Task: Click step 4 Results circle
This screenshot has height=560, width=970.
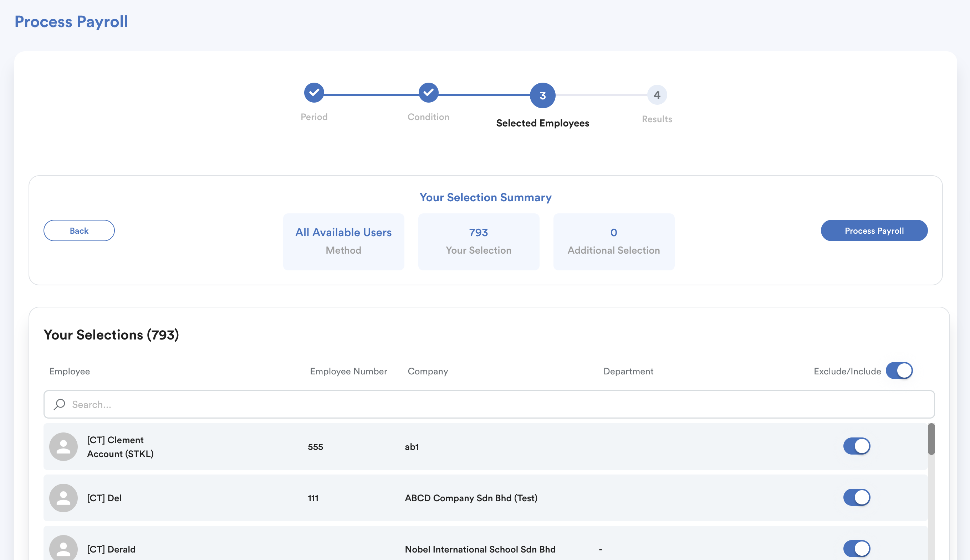Action: 657,95
